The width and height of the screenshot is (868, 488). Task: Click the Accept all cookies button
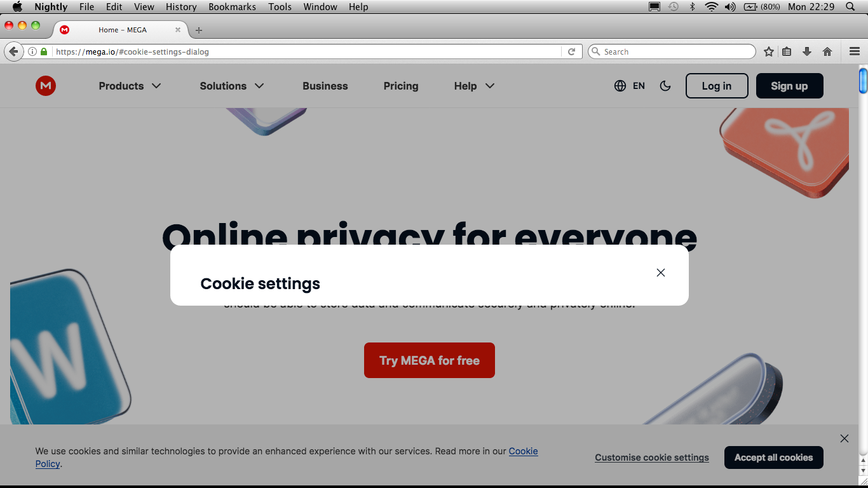point(774,457)
